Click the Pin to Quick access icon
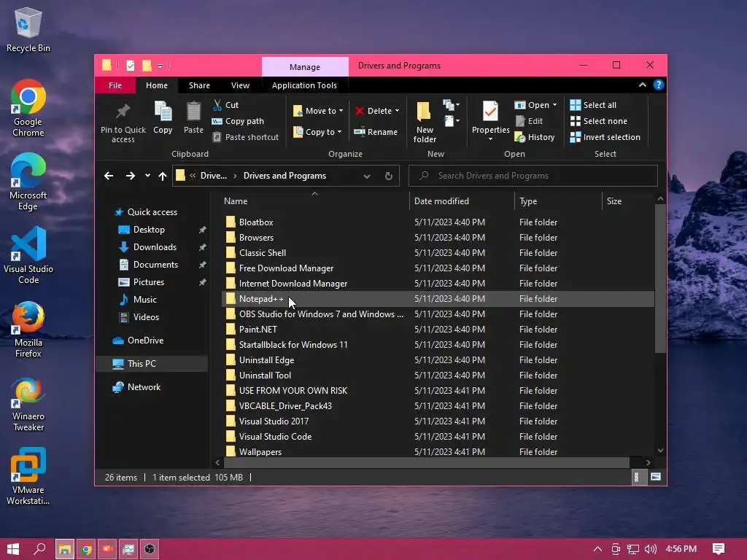747x560 pixels. (123, 111)
